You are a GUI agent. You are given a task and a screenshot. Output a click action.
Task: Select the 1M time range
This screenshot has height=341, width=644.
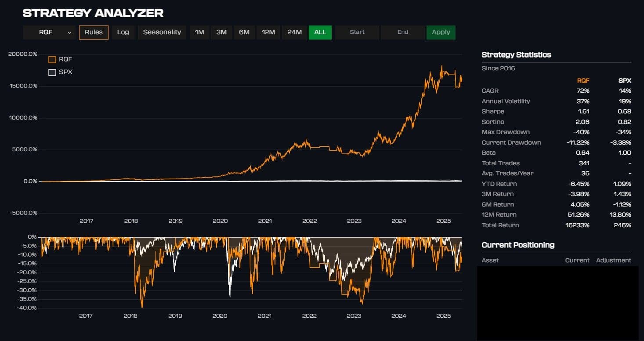tap(199, 33)
